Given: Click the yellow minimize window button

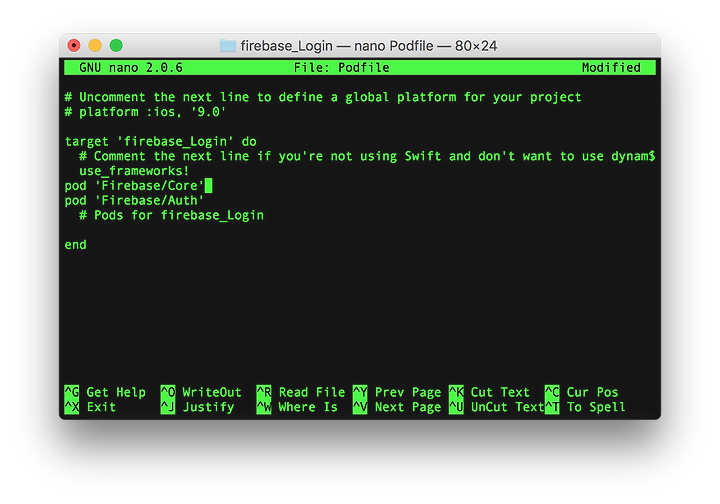Looking at the screenshot, I should pyautogui.click(x=95, y=45).
